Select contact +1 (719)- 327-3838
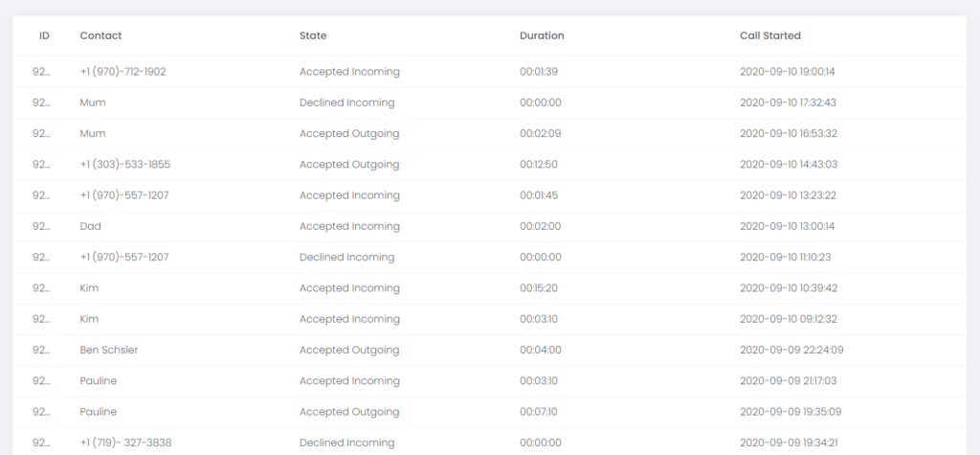Screen dimensions: 980x455 [x=125, y=443]
